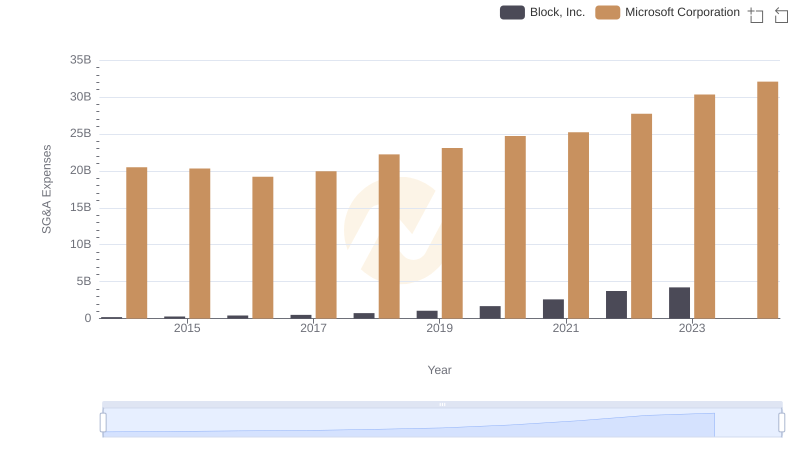
Task: Click the 30B y-axis label
Action: (x=81, y=97)
